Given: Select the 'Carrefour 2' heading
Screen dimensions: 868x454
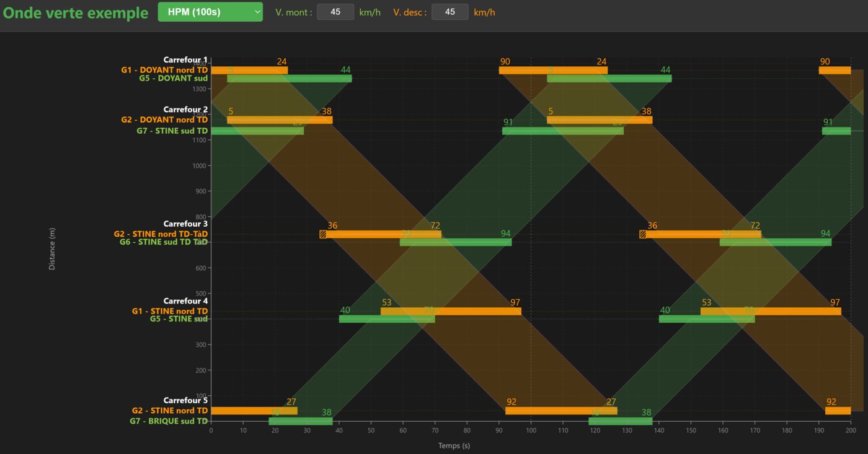Looking at the screenshot, I should click(x=185, y=110).
